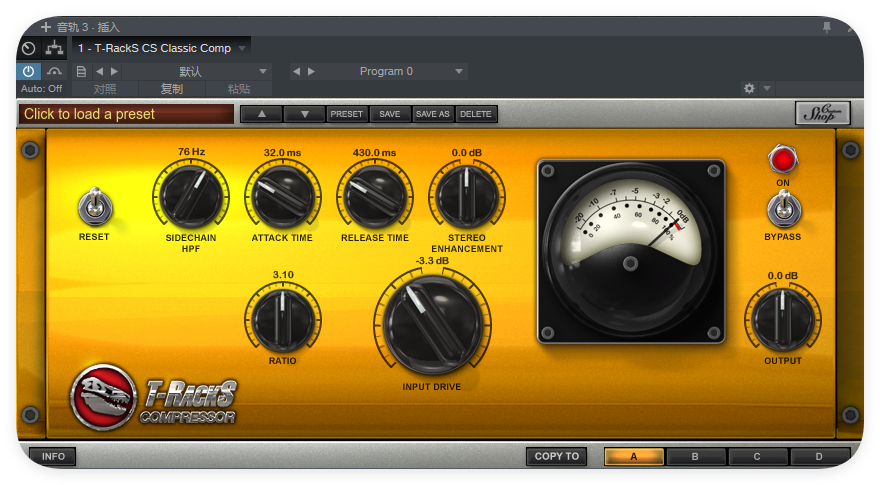Click the plus icon in title bar
880x485 pixels.
pos(46,26)
